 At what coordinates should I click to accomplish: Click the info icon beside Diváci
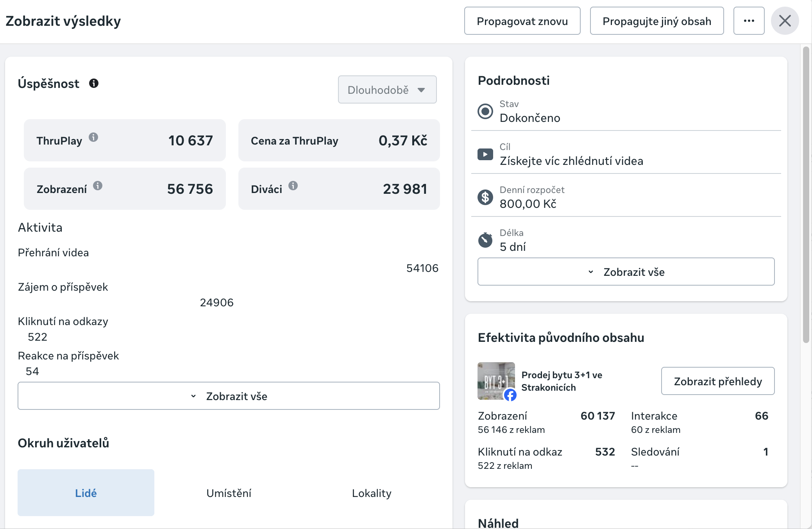click(x=293, y=186)
